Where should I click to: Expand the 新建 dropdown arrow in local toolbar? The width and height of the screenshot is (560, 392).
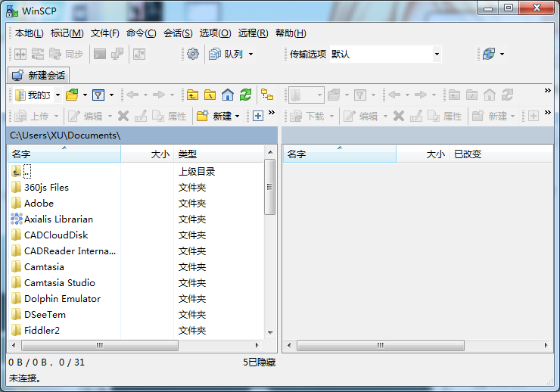tap(237, 116)
